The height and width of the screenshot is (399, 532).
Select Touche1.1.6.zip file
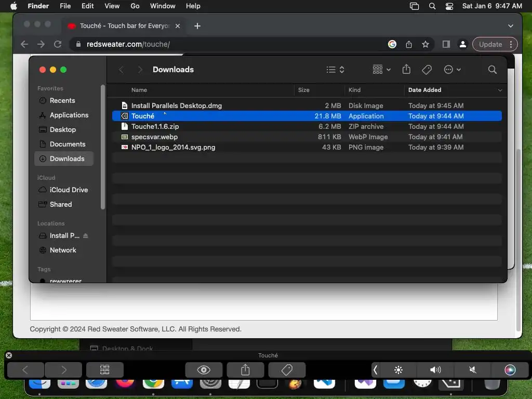[307, 126]
